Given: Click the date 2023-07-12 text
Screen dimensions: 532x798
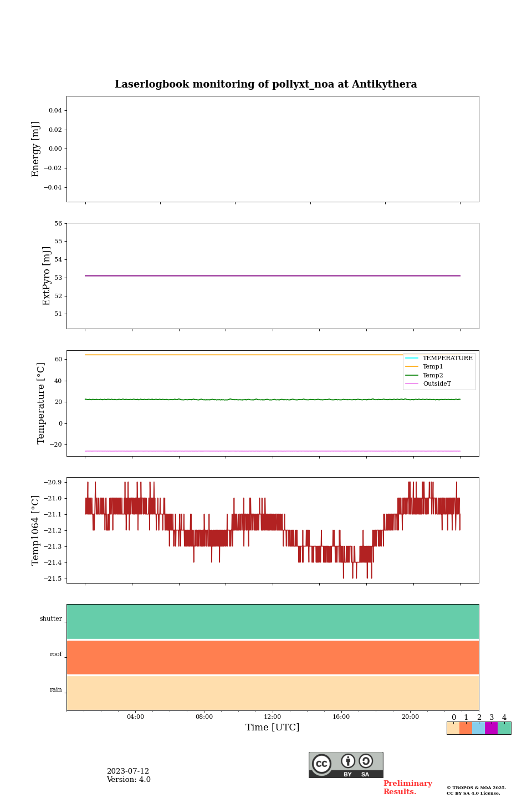Looking at the screenshot, I should click(x=128, y=771).
